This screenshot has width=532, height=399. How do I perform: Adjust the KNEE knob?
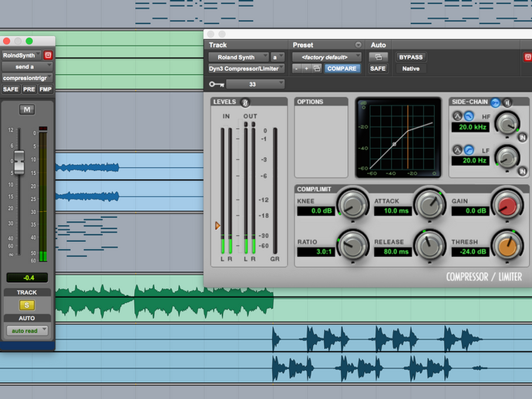[353, 206]
